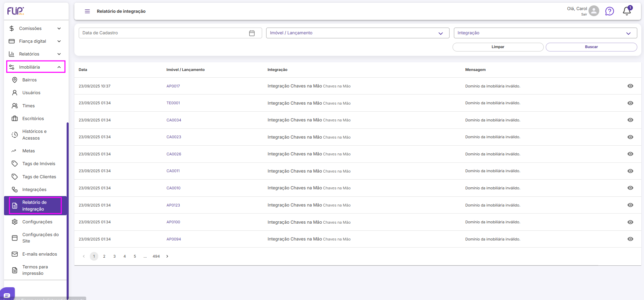
Task: Click the Configurações gear icon
Action: point(15,222)
